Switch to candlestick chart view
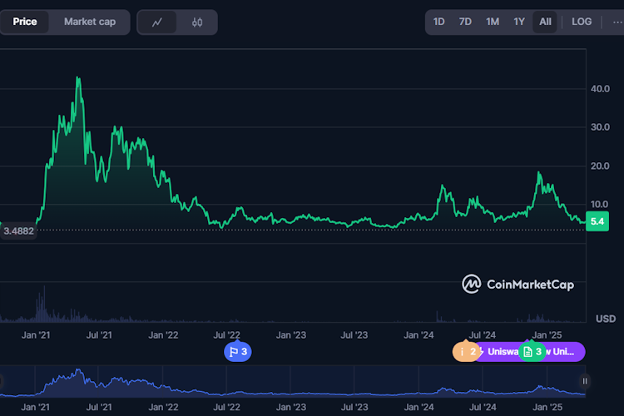The height and width of the screenshot is (416, 624). click(x=197, y=22)
